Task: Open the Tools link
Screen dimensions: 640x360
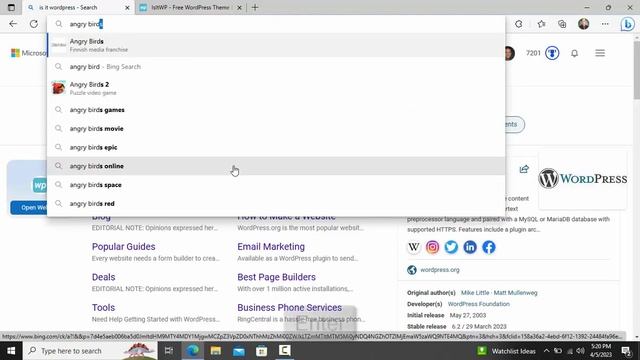Action: (x=103, y=307)
